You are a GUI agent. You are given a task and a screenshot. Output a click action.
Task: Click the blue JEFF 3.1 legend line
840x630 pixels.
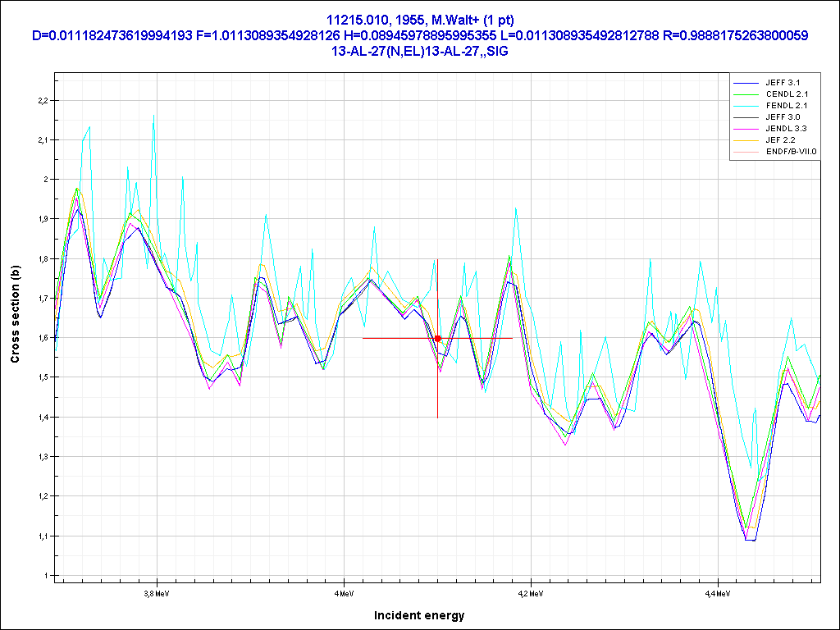click(746, 83)
